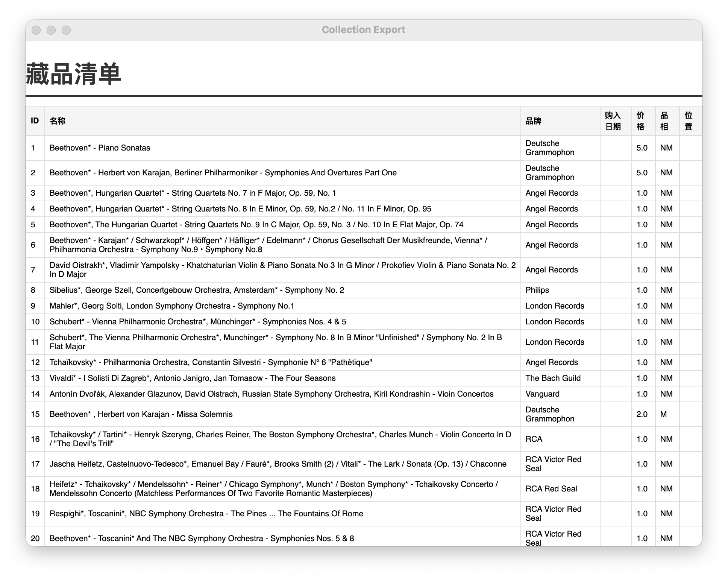The height and width of the screenshot is (578, 728).
Task: Click the ID column header
Action: point(35,121)
